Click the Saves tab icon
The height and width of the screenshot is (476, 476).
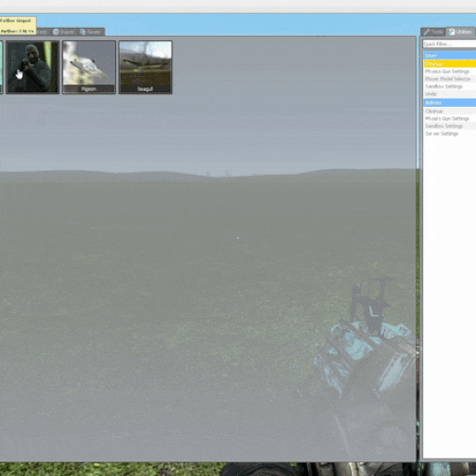[x=83, y=32]
